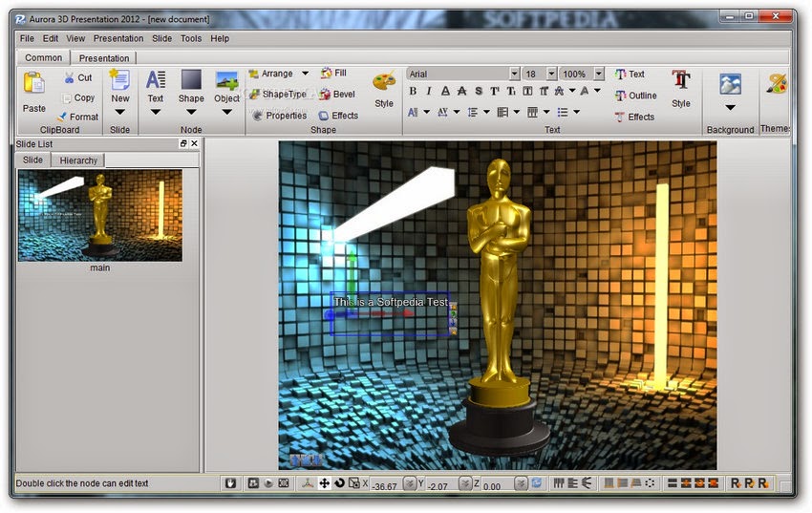Open the 100% scale dropdown
The height and width of the screenshot is (513, 812).
599,74
